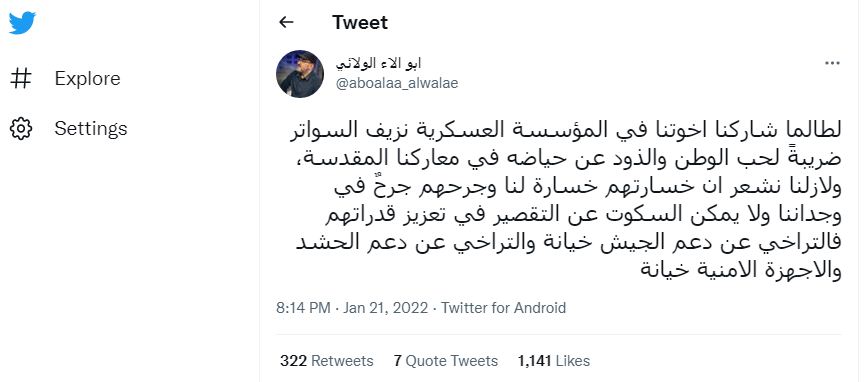Open the @aboalaa_alwalae handle link
864x382 pixels.
click(397, 83)
